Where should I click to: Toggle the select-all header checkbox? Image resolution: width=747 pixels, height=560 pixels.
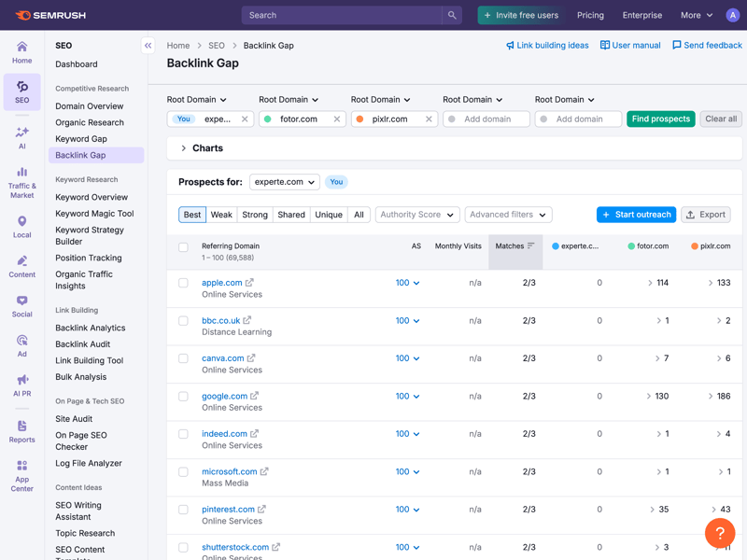pyautogui.click(x=183, y=247)
